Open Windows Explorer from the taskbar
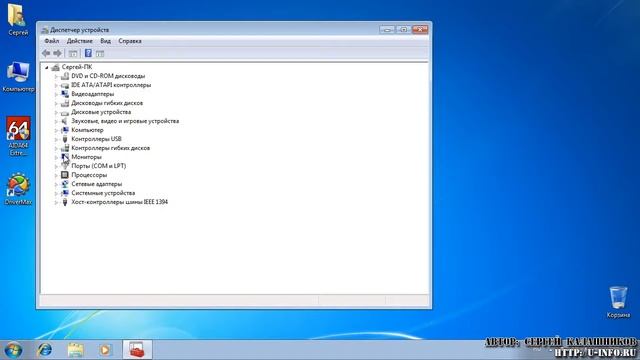The image size is (640, 360). point(76,350)
